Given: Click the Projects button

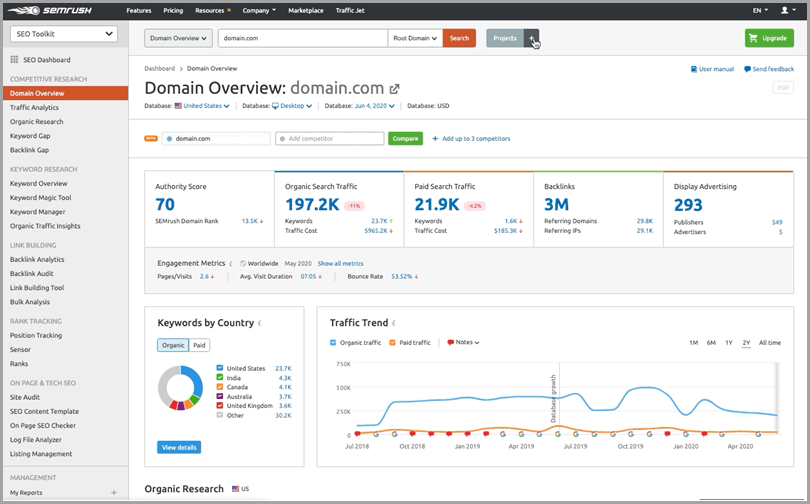Looking at the screenshot, I should pos(505,38).
